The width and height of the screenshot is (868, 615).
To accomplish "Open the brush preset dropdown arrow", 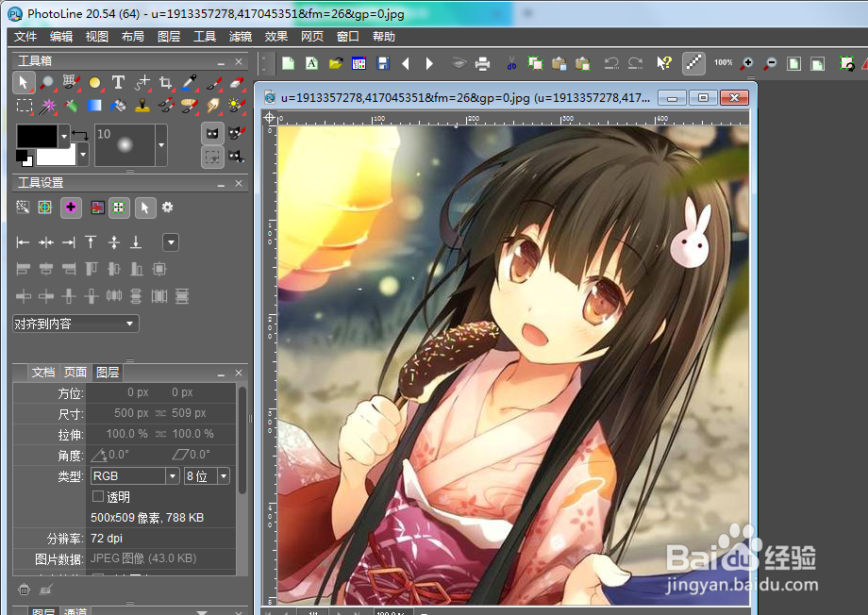I will point(161,145).
